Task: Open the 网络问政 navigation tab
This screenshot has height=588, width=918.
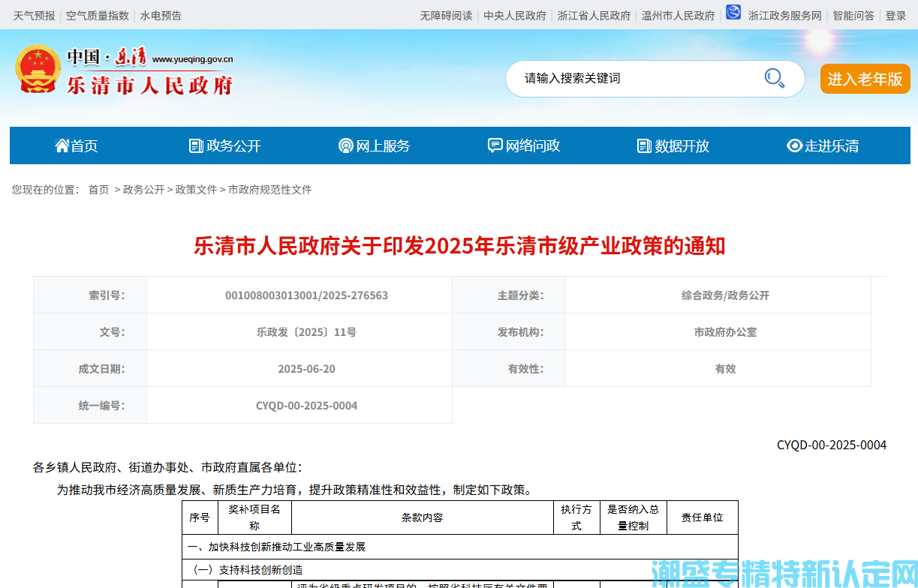Action: coord(524,145)
